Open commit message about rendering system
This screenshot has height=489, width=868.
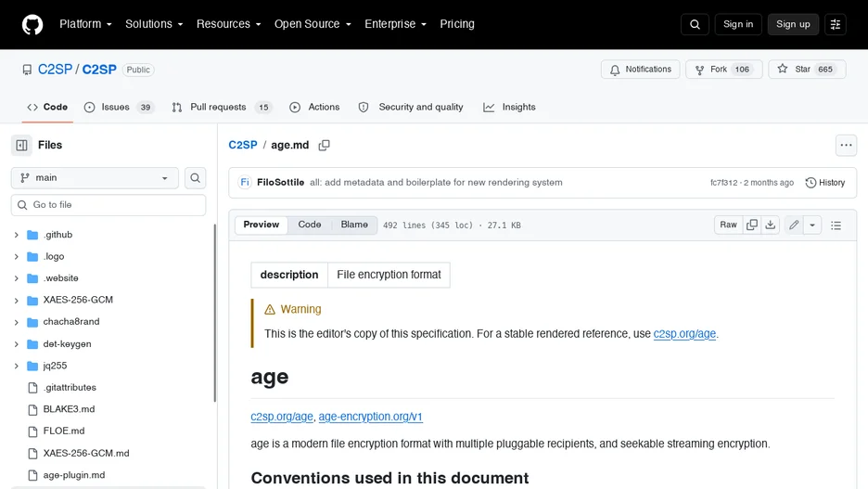tap(436, 182)
